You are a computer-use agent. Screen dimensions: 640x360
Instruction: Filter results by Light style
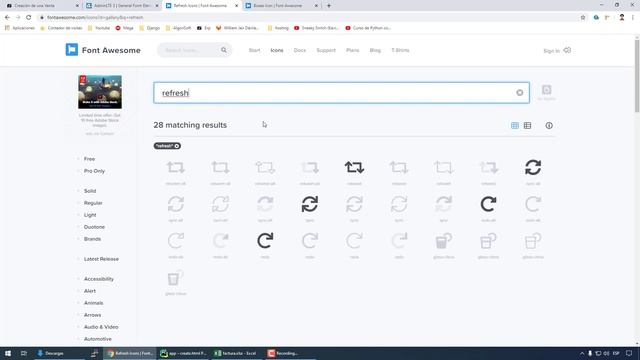[x=90, y=215]
